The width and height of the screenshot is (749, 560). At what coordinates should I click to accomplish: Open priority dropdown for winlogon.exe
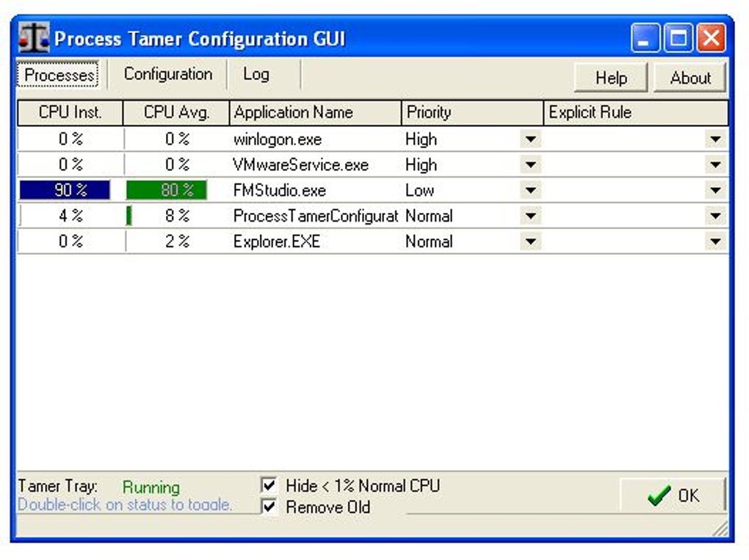pyautogui.click(x=530, y=139)
